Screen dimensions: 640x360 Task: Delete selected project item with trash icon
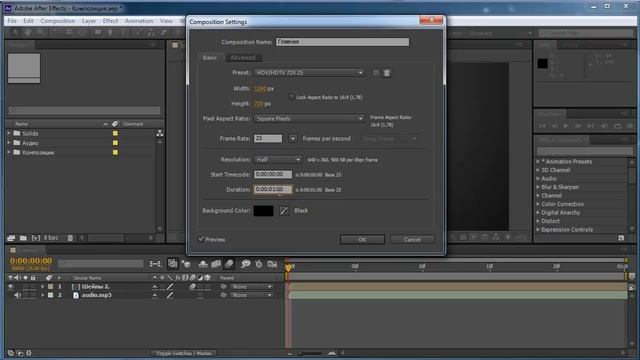tap(70, 238)
